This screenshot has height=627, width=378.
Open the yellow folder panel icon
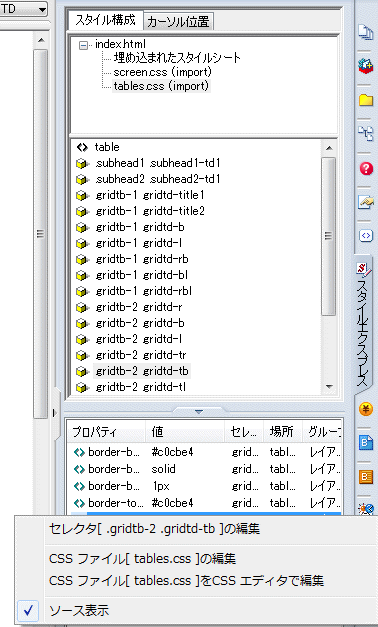coord(366,100)
